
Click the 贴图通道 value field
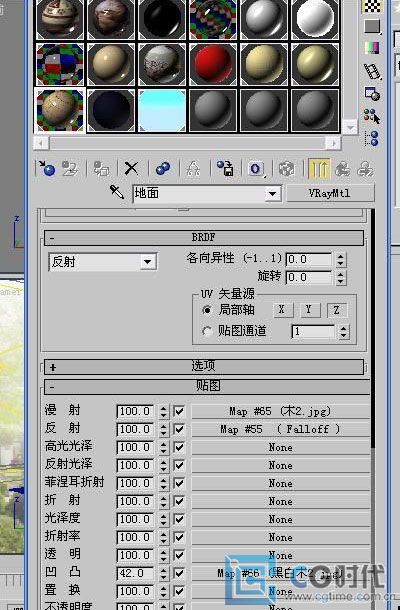(313, 331)
